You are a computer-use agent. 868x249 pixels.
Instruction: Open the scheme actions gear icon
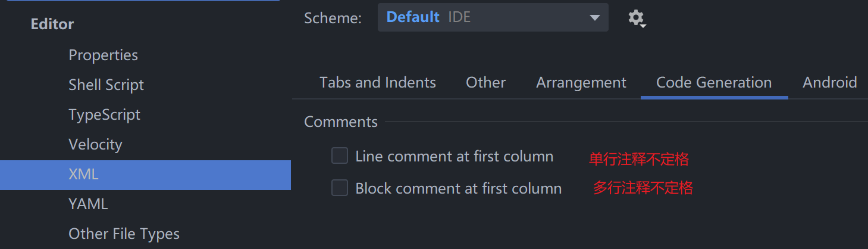(637, 18)
